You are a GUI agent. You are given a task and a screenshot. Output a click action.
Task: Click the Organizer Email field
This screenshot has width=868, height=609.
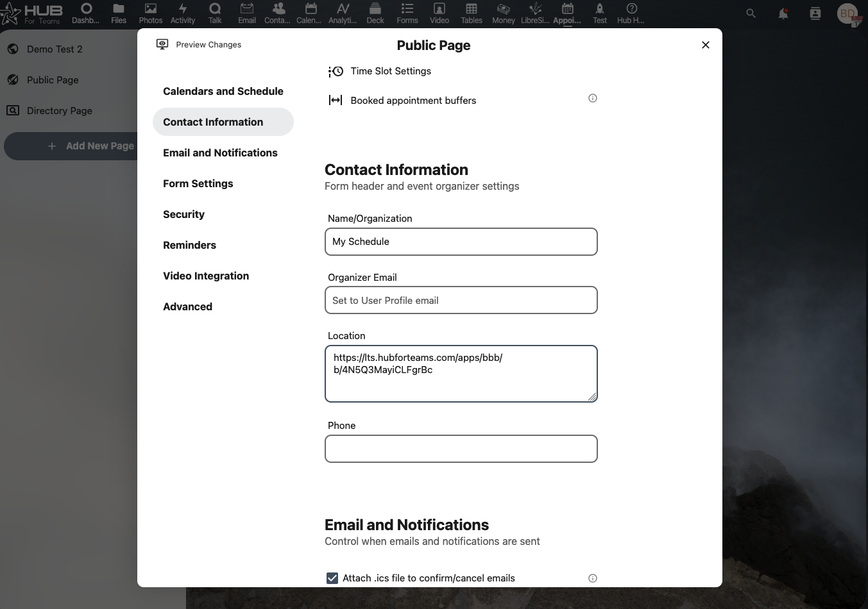pyautogui.click(x=461, y=300)
